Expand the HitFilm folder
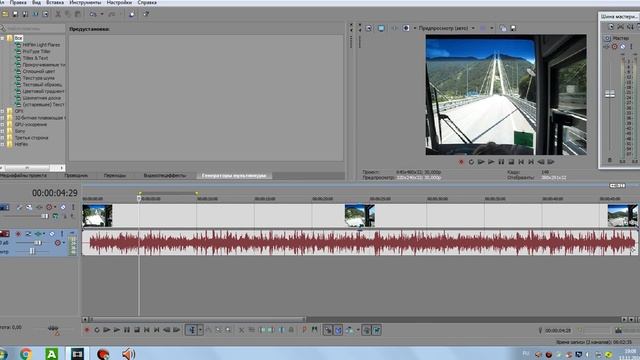Image resolution: width=640 pixels, height=360 pixels. pos(2,144)
